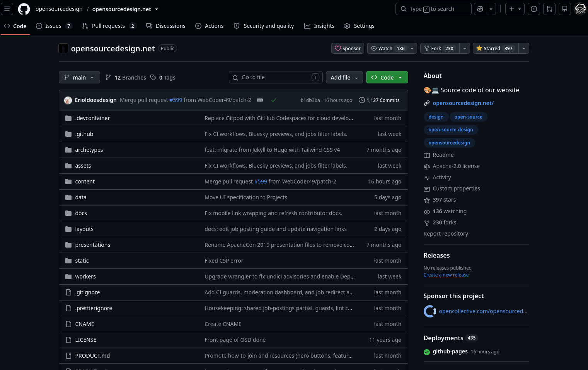
Task: Open the presentations folder
Action: 92,245
